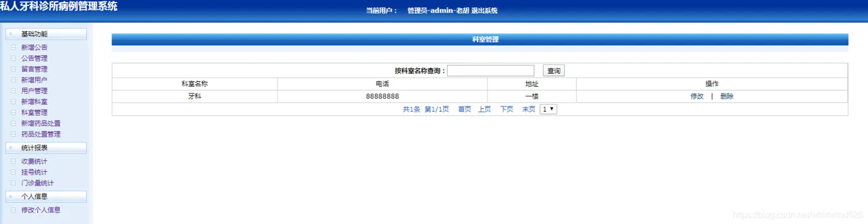The height and width of the screenshot is (224, 868).
Task: Open the page number dropdown
Action: pyautogui.click(x=549, y=109)
